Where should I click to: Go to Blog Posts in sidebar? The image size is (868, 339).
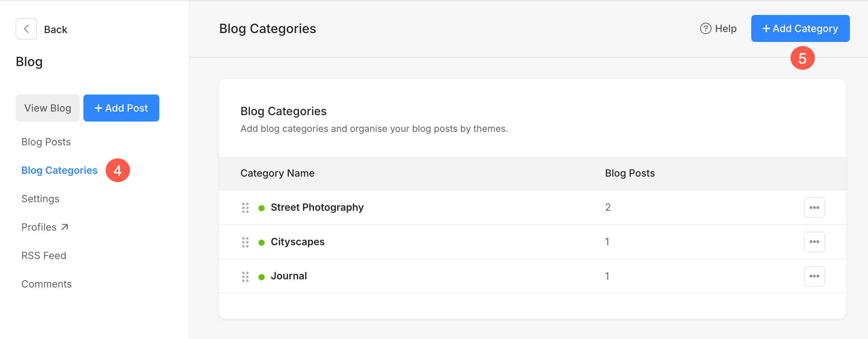click(x=46, y=142)
